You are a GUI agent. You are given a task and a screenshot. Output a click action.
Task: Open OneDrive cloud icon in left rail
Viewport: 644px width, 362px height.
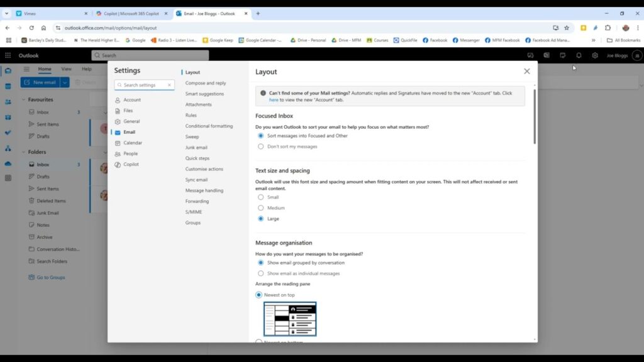(8, 164)
